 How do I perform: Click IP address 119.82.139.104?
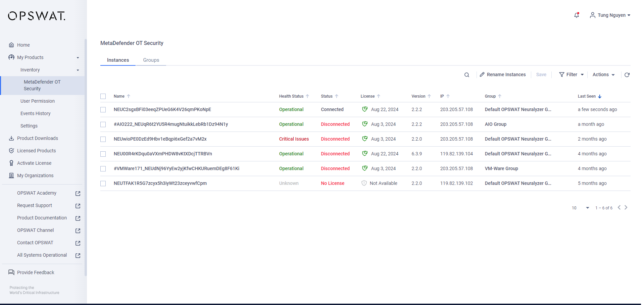tap(456, 154)
